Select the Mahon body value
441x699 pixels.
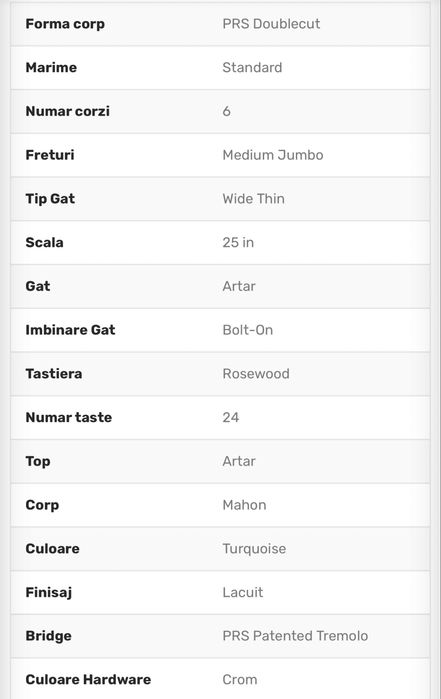pos(244,505)
